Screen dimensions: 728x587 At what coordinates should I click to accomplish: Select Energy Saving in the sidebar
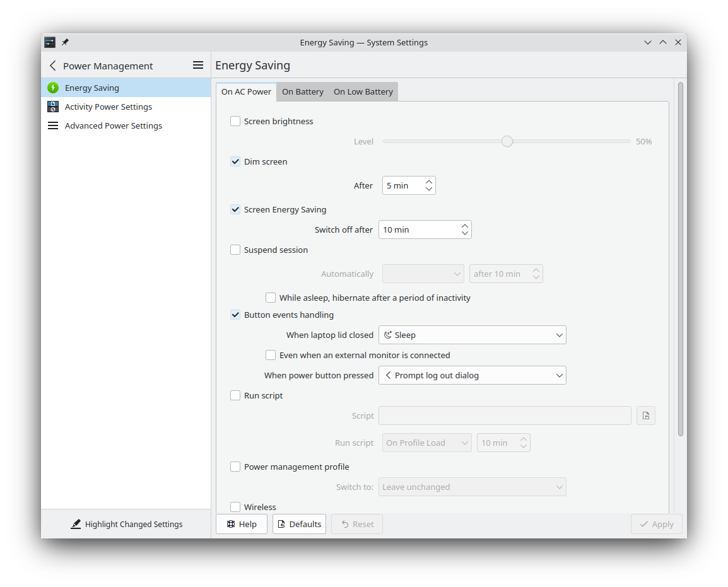tap(126, 88)
